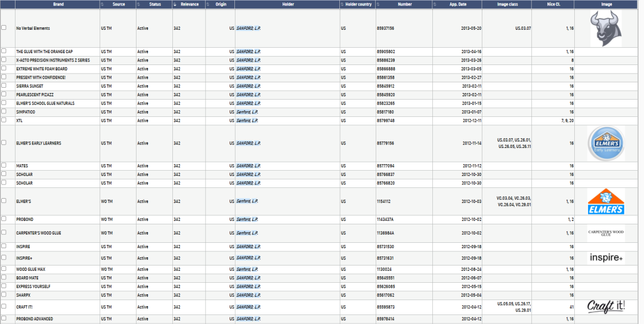
Task: Click the brand BOARD MATE
Action: tap(27, 279)
